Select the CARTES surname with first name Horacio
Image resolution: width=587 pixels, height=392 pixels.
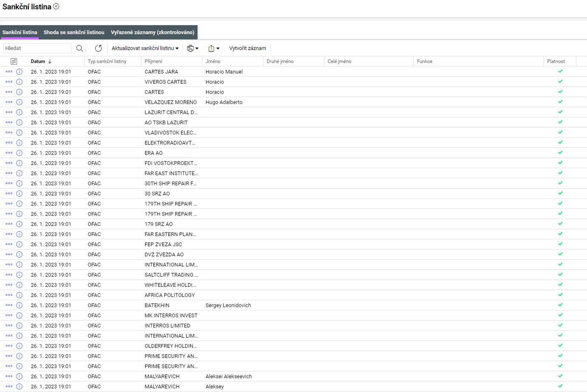click(x=154, y=92)
